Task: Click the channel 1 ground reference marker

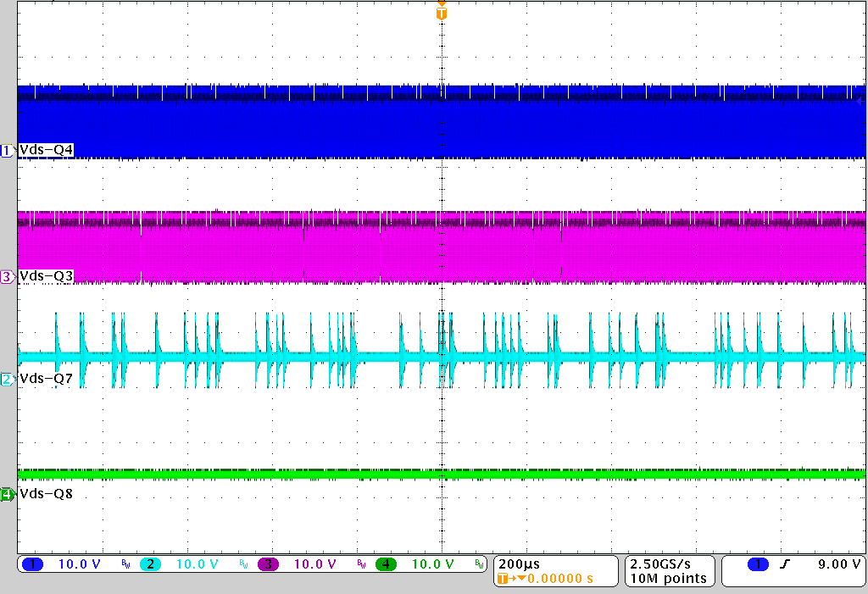Action: [x=7, y=150]
